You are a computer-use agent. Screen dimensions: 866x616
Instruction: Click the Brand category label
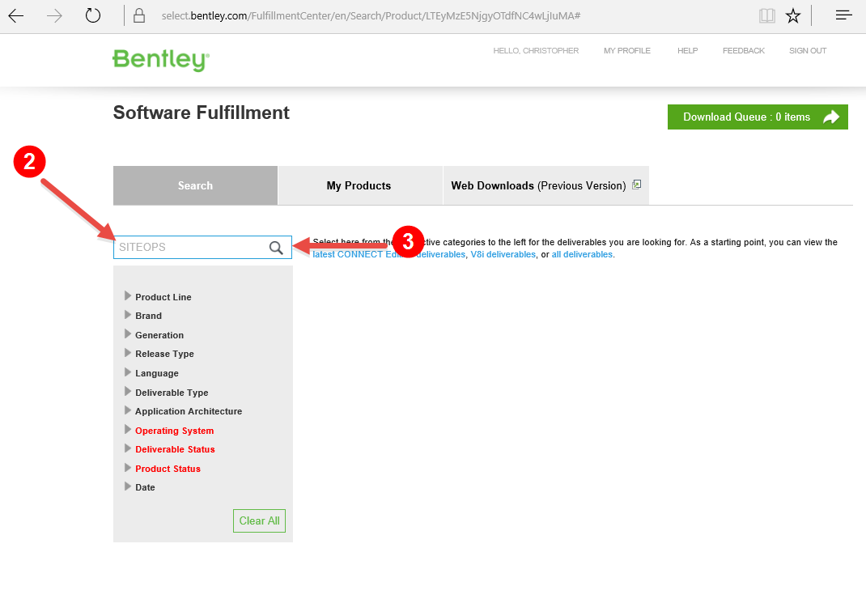click(x=149, y=316)
